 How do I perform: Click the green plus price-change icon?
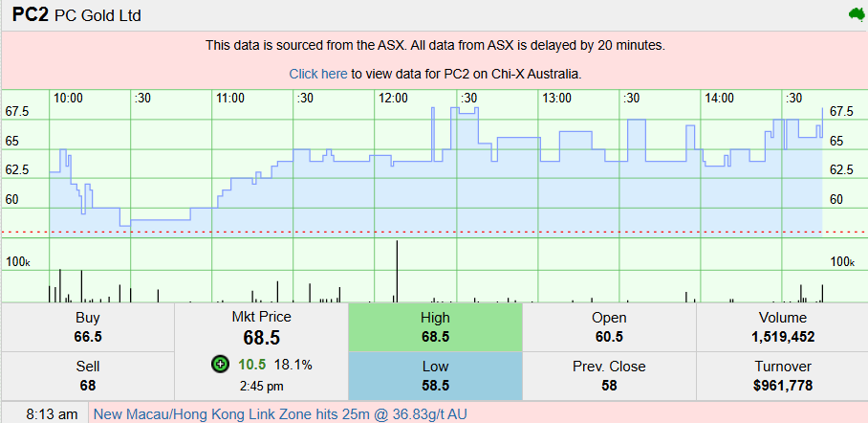220,365
